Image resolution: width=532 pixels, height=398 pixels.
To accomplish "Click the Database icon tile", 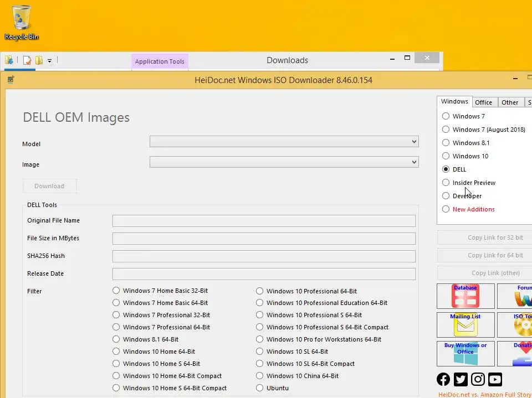I will click(x=465, y=296).
